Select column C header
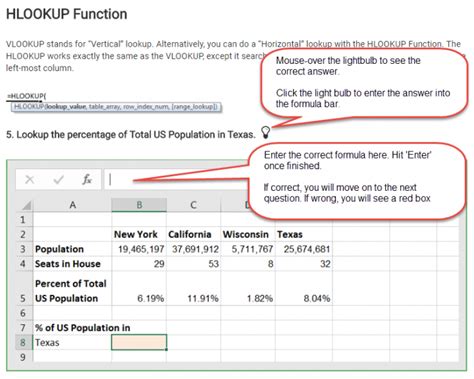 (x=193, y=205)
